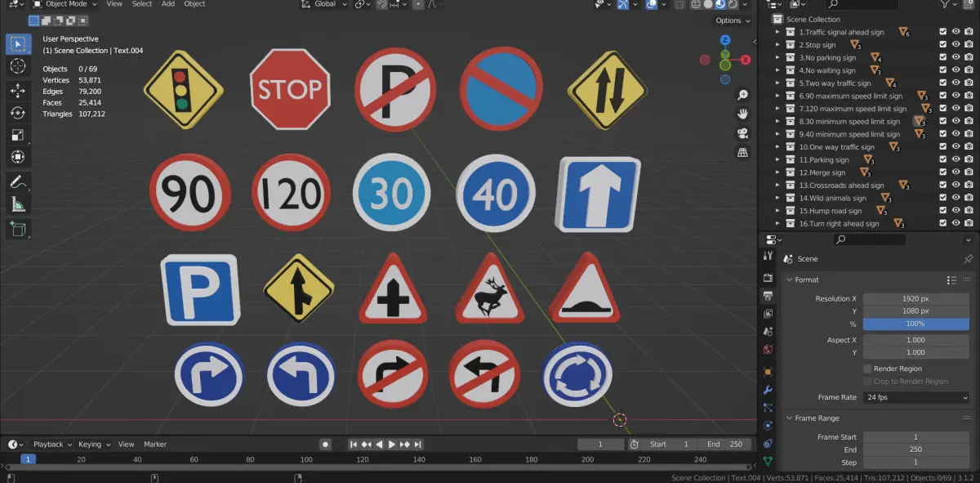980x483 pixels.
Task: Open the Global transform orientation dropdown
Action: tap(323, 4)
